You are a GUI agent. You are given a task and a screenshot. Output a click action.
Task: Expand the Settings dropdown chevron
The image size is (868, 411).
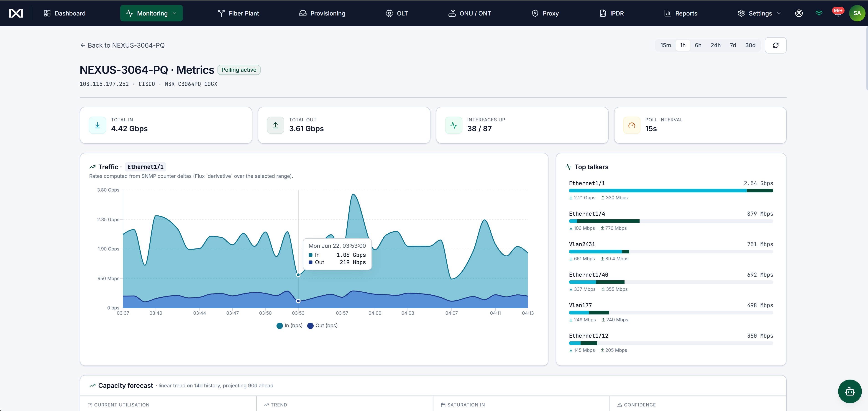point(779,13)
